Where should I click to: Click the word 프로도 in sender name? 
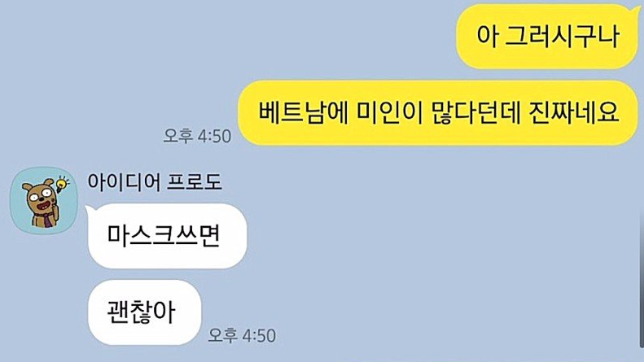point(195,182)
